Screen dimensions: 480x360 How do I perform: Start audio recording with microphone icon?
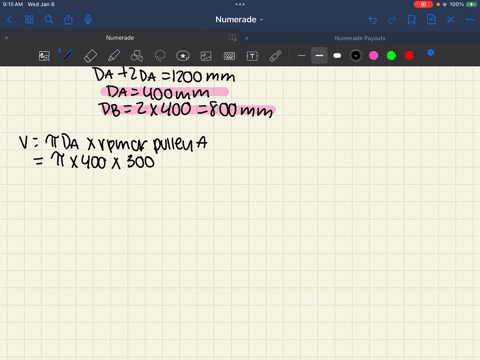(88, 20)
